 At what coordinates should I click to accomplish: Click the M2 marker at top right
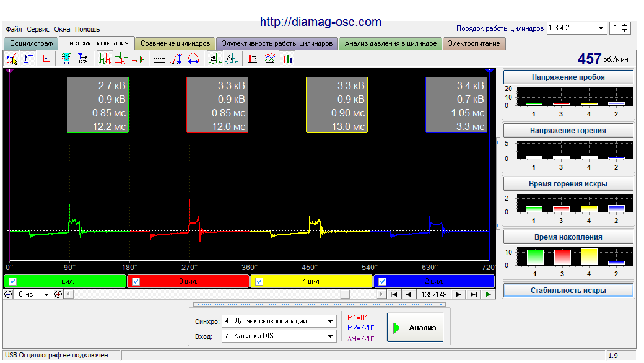(x=489, y=71)
